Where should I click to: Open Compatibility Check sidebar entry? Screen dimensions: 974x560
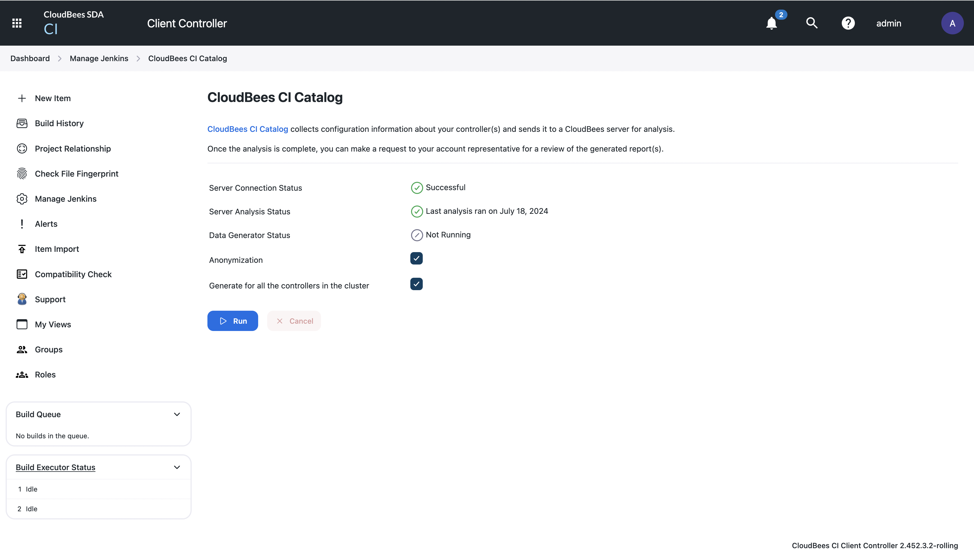[x=73, y=274]
